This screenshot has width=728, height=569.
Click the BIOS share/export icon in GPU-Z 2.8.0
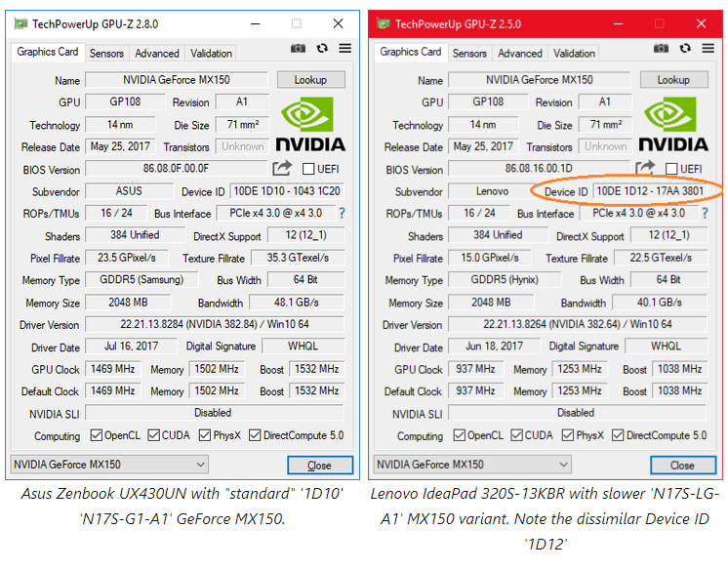pos(282,168)
